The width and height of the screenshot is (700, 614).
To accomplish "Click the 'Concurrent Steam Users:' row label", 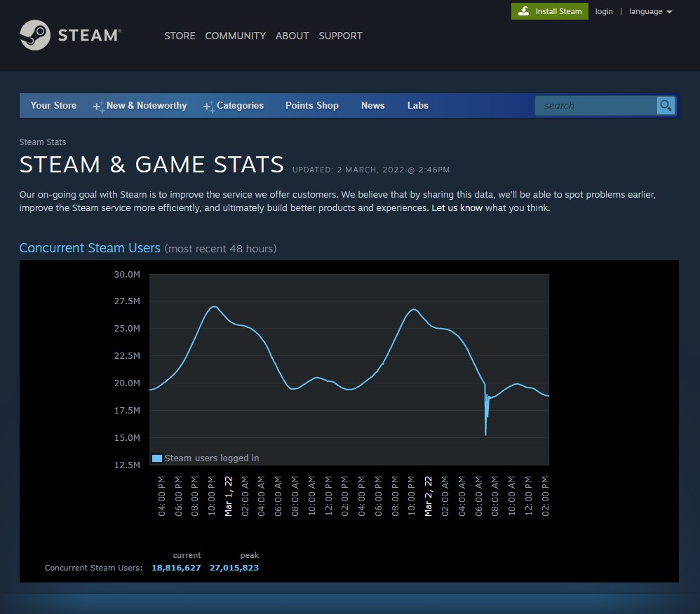I will (x=93, y=568).
